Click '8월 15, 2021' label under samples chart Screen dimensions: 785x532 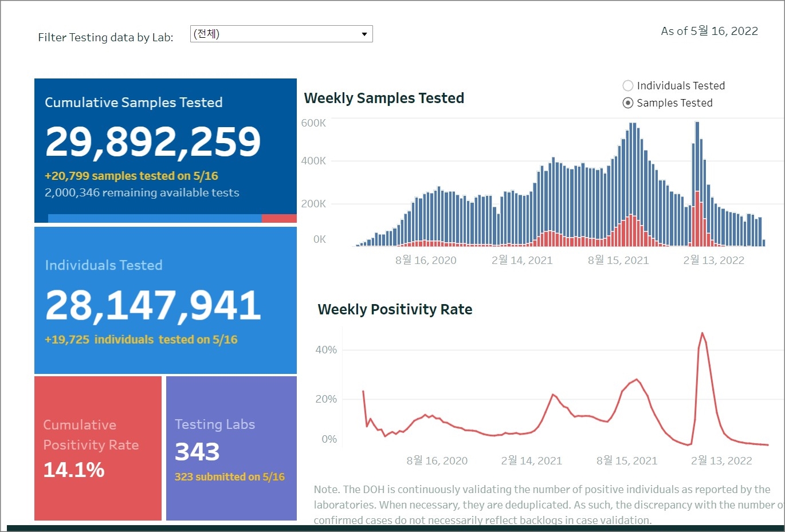[x=618, y=261]
